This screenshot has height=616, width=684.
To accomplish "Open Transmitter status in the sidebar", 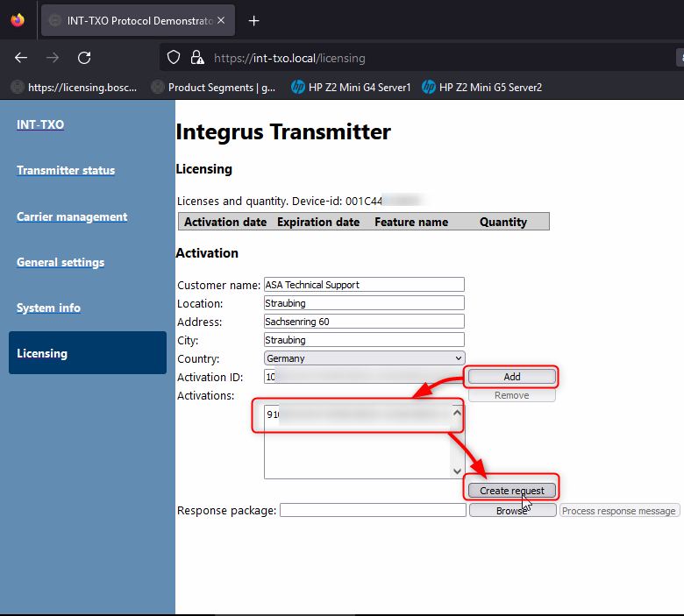I will coord(66,171).
